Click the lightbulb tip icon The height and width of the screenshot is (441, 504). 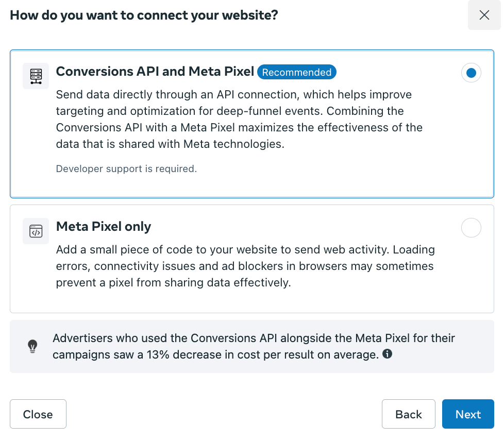point(32,347)
